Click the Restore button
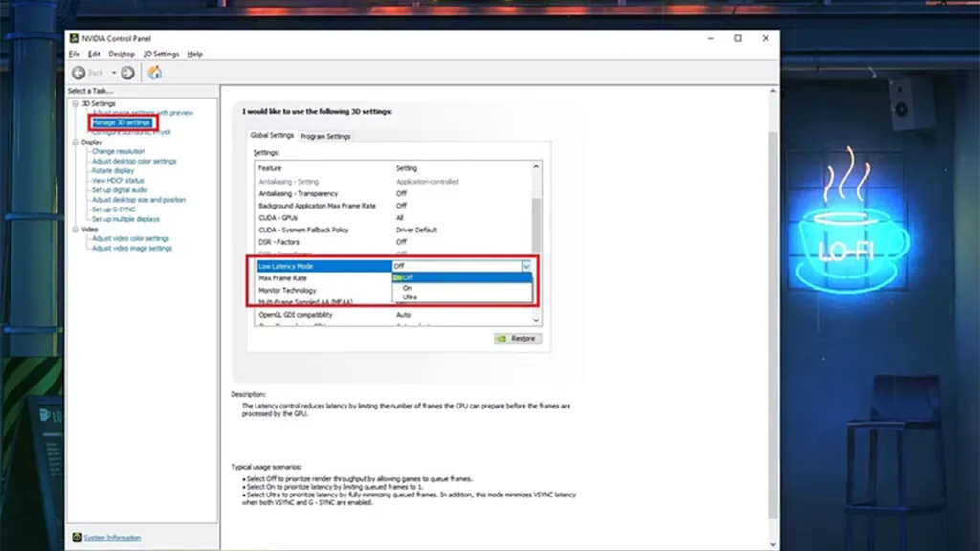980x551 pixels. tap(518, 338)
